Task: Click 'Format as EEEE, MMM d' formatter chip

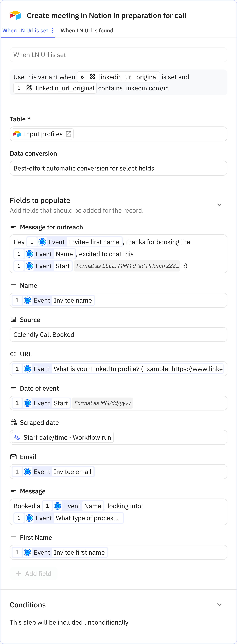Action: point(127,266)
